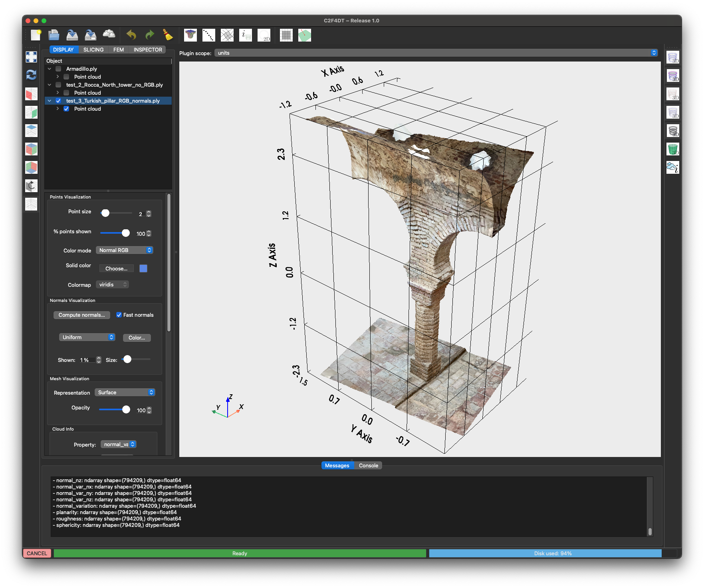Click the rotate cube view icon
Screen dimensions: 704x588
click(31, 186)
